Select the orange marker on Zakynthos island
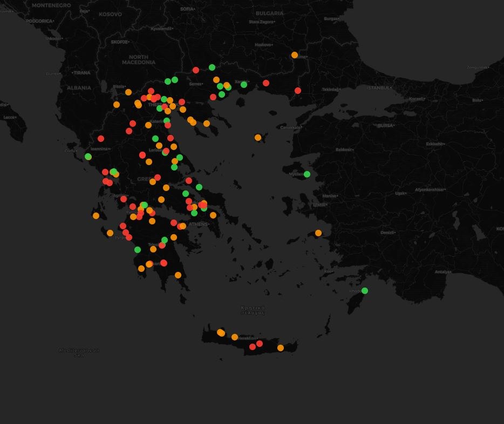 pyautogui.click(x=110, y=233)
